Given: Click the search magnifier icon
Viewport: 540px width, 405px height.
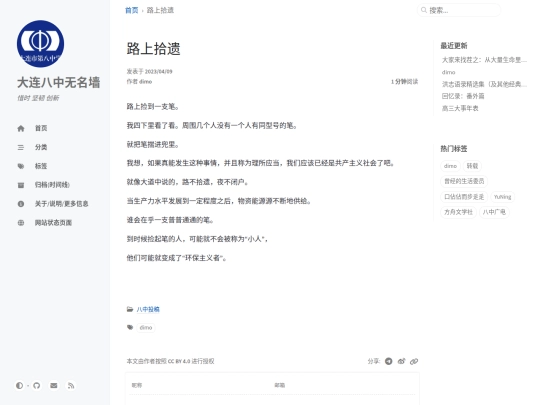Looking at the screenshot, I should pyautogui.click(x=424, y=10).
